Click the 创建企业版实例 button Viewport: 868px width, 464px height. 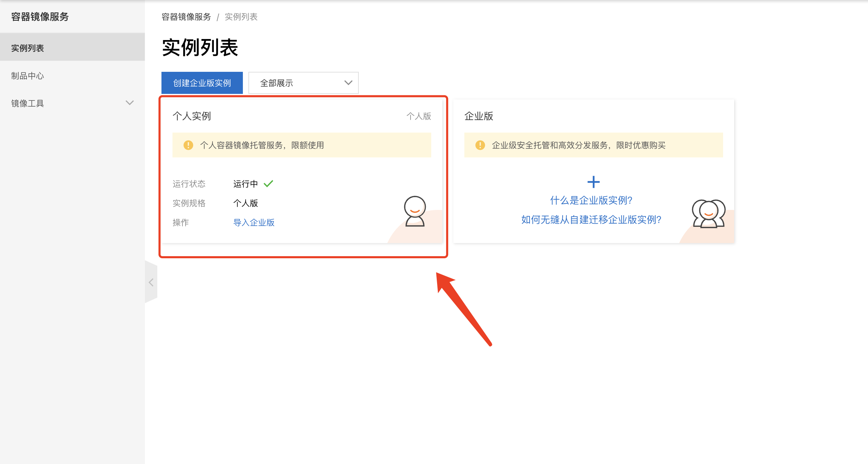[202, 83]
